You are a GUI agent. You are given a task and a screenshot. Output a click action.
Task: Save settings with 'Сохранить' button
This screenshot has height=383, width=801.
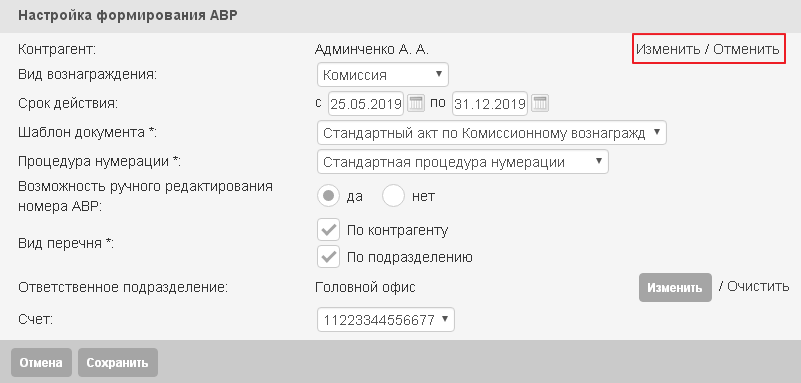coord(117,363)
